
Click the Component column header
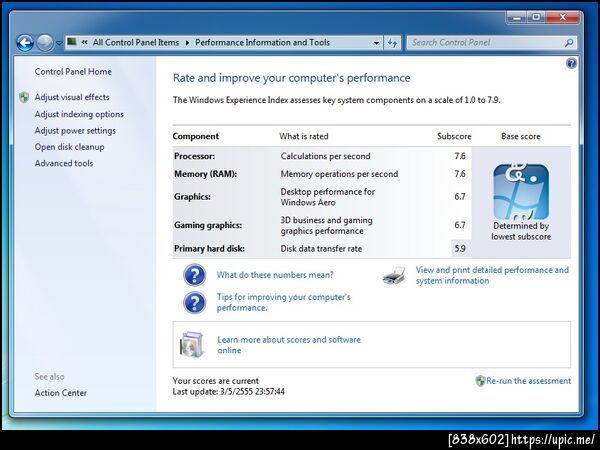click(x=196, y=136)
